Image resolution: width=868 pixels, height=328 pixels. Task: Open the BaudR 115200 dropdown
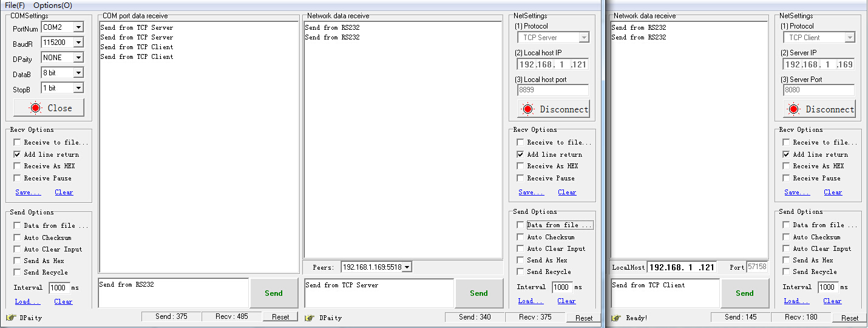[x=78, y=43]
